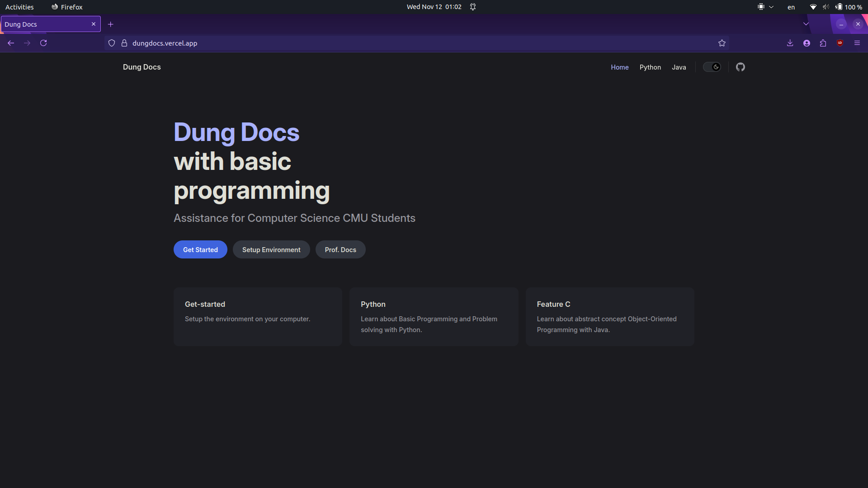
Task: Click the Assistance for Computer Science CMU Students tagline
Action: [294, 218]
